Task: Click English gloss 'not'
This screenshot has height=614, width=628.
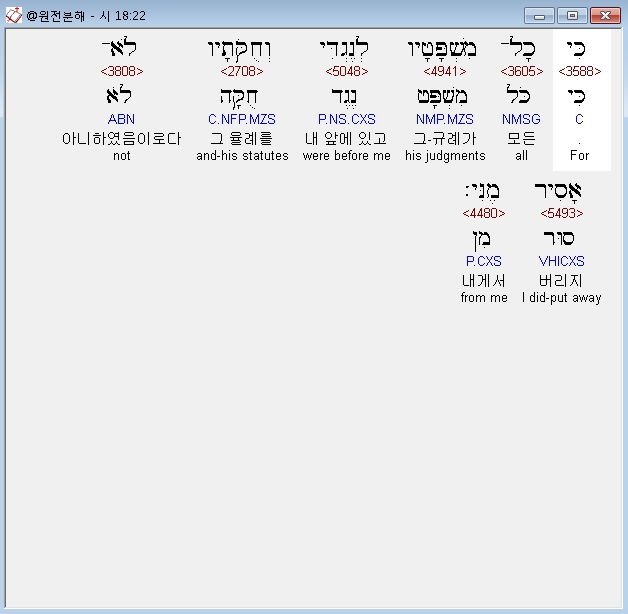Action: pos(122,156)
